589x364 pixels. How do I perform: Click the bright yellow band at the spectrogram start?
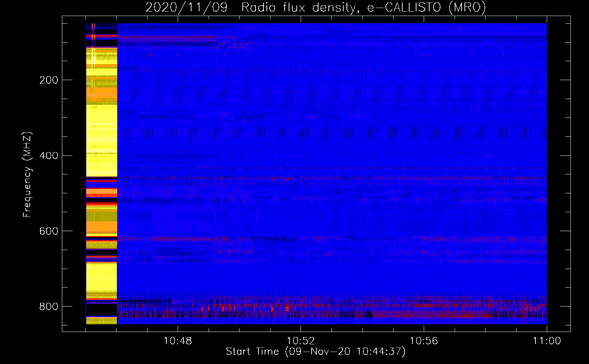(102, 174)
